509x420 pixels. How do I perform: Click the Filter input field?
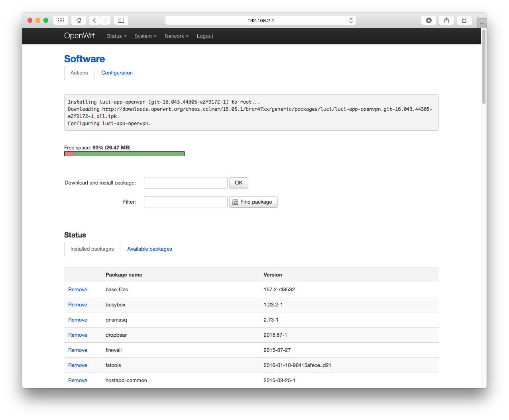(x=186, y=202)
